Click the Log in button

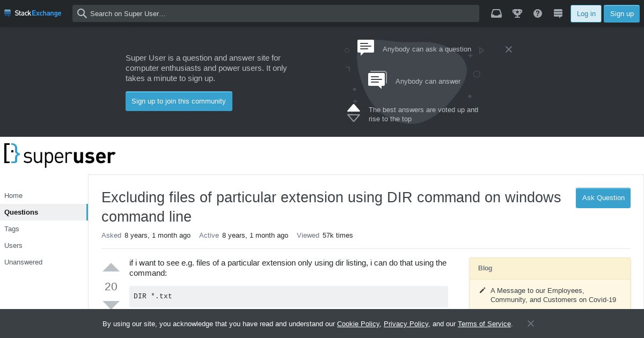586,13
